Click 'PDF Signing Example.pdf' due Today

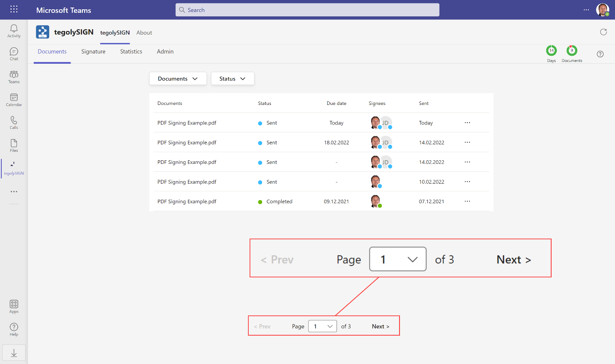click(187, 123)
